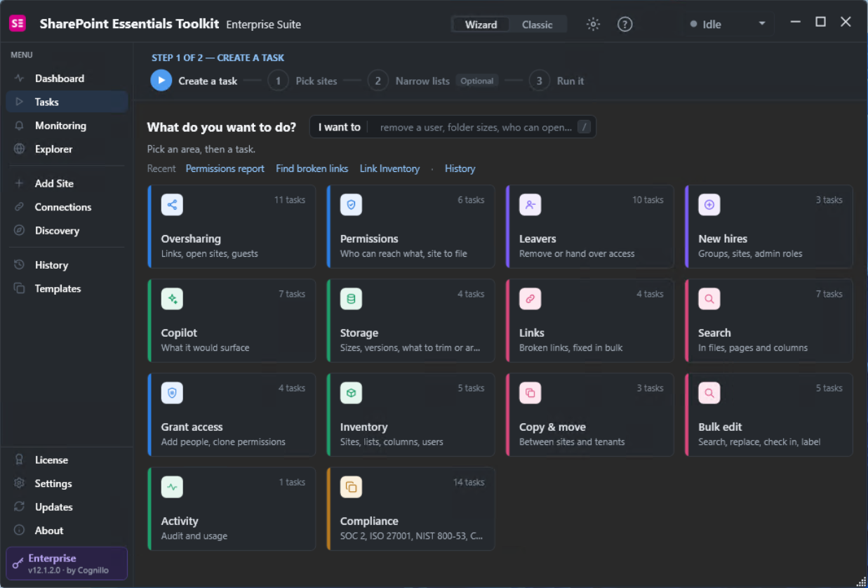
Task: Open recent Find broken links link
Action: click(312, 168)
